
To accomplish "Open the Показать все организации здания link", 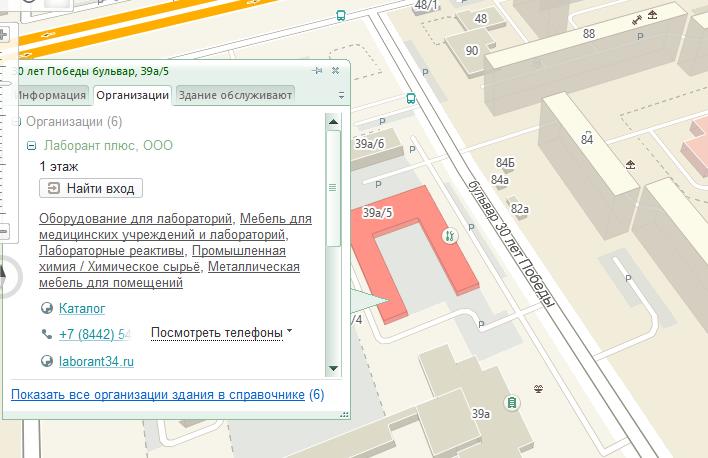I will [x=157, y=395].
